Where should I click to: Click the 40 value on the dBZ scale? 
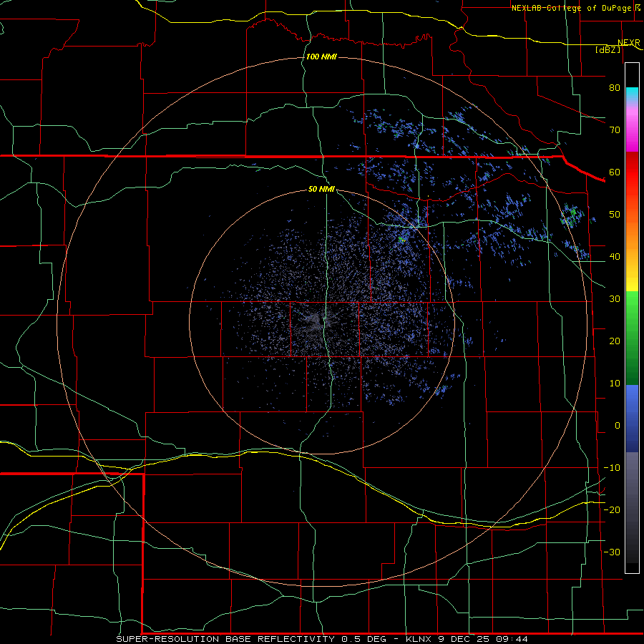tap(615, 257)
